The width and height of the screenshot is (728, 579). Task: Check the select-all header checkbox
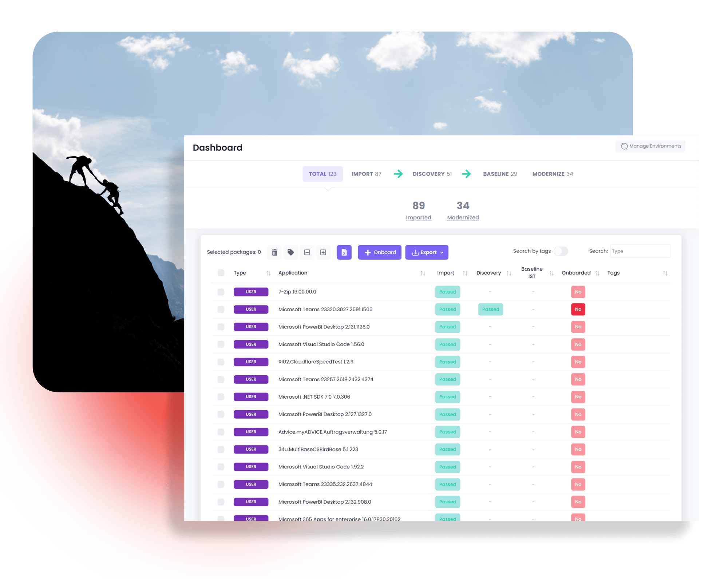pyautogui.click(x=221, y=273)
